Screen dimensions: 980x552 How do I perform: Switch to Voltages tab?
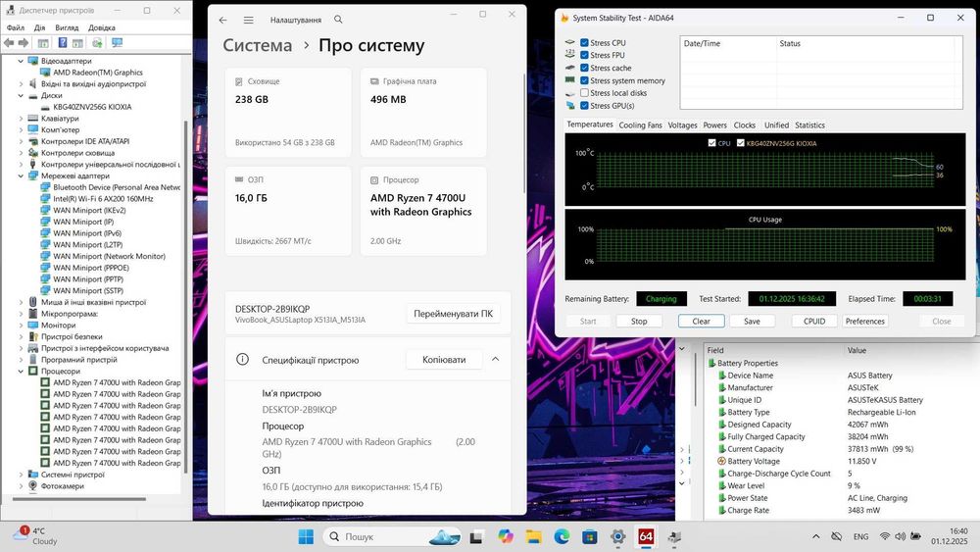point(682,125)
